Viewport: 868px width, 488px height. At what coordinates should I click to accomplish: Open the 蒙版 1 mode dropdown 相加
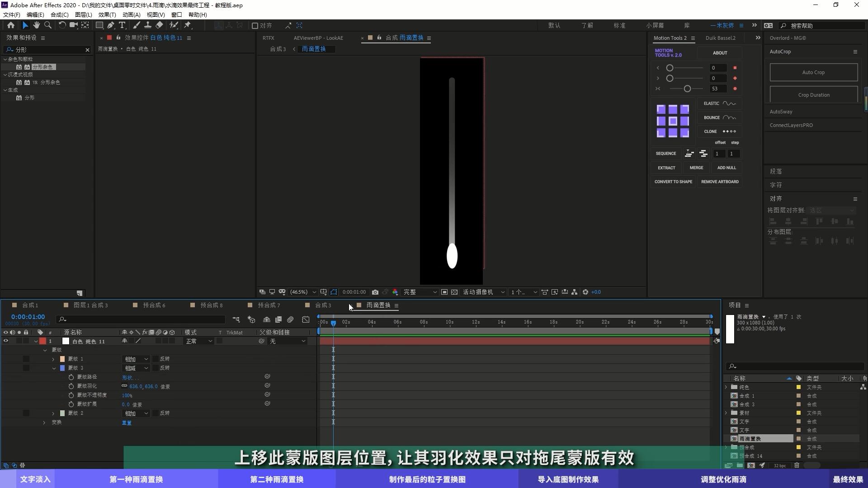[x=136, y=359]
